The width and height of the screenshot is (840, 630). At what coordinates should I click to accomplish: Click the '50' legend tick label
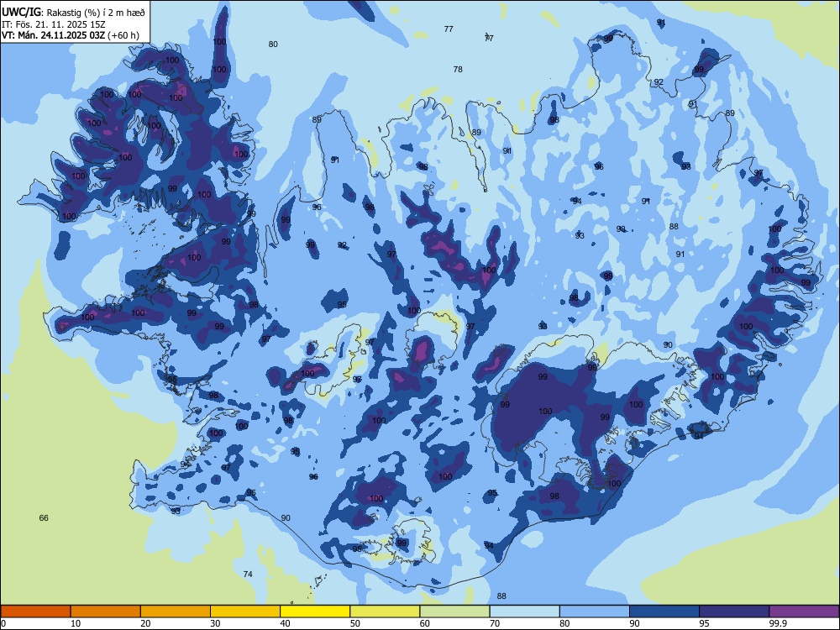tap(354, 623)
